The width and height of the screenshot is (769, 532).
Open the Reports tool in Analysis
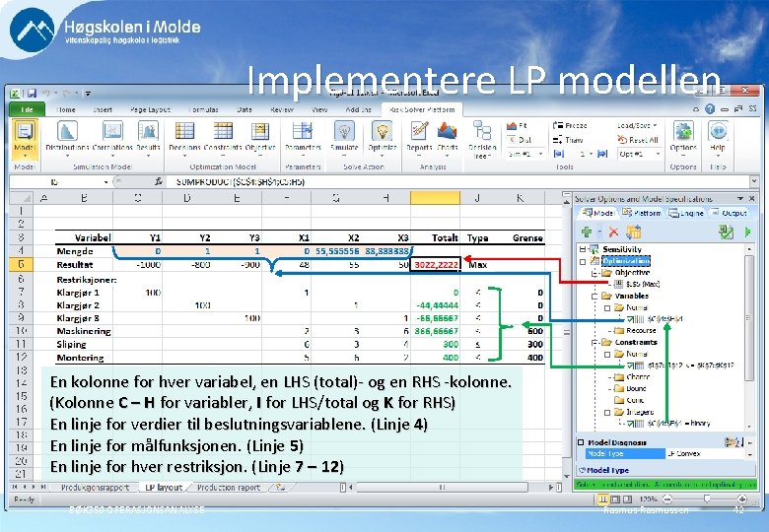tap(419, 137)
